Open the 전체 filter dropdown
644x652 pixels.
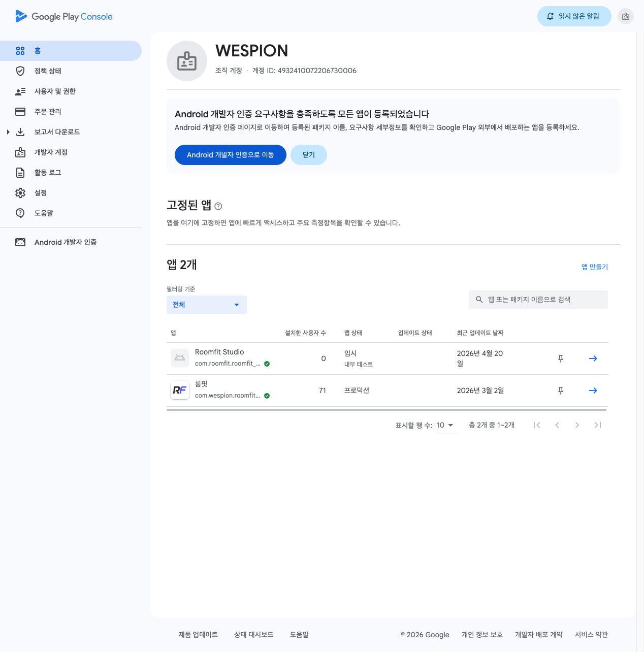(206, 305)
